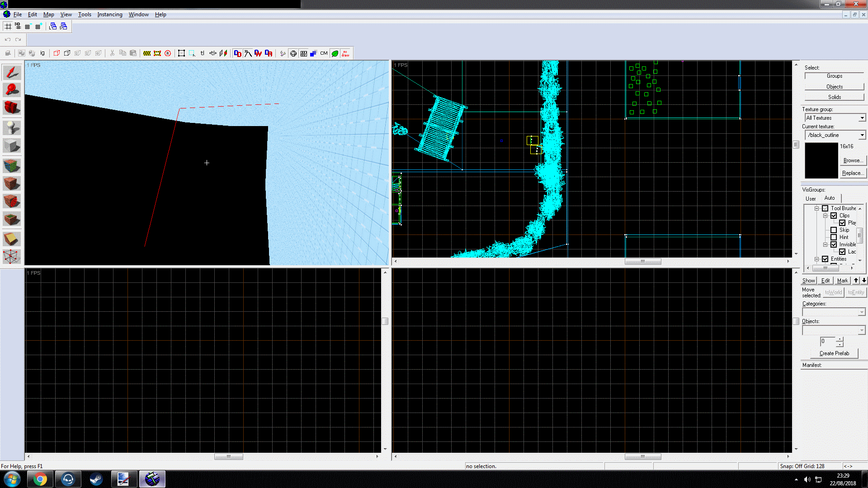This screenshot has width=868, height=488.
Task: Toggle cordon state striped icon
Action: tap(147, 53)
